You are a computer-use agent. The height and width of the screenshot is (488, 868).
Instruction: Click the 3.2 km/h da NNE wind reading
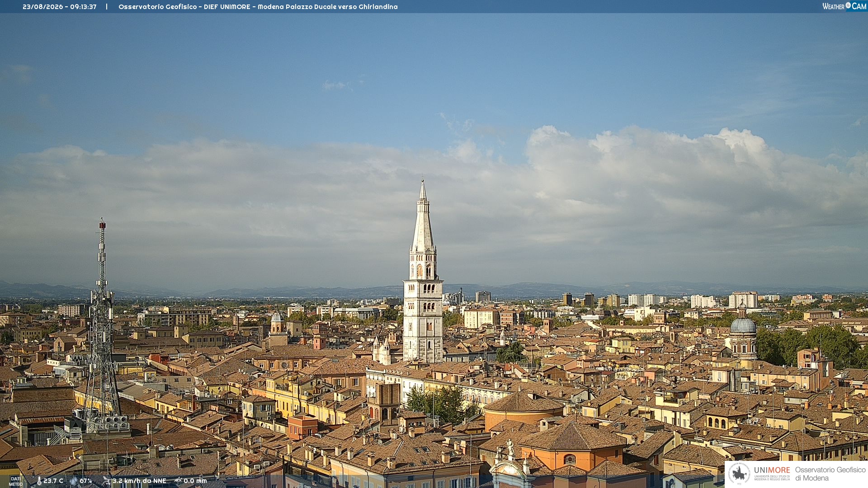pos(139,481)
